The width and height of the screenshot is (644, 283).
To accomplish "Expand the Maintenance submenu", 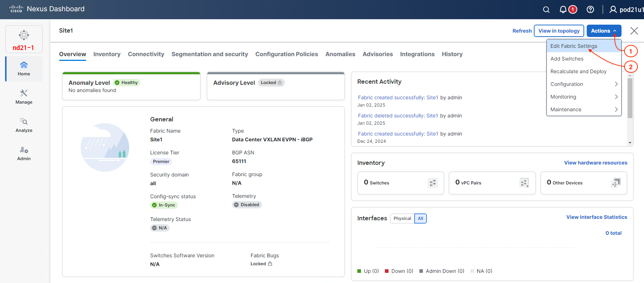I will pos(583,109).
